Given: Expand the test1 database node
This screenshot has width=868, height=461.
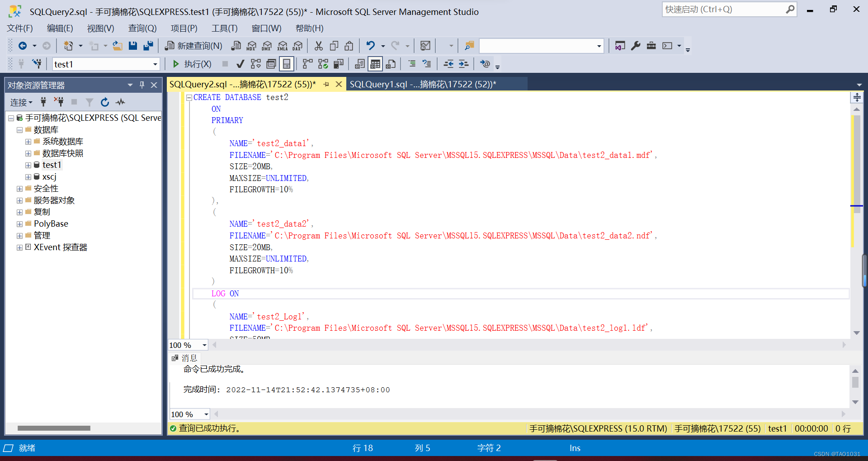Looking at the screenshot, I should [28, 165].
